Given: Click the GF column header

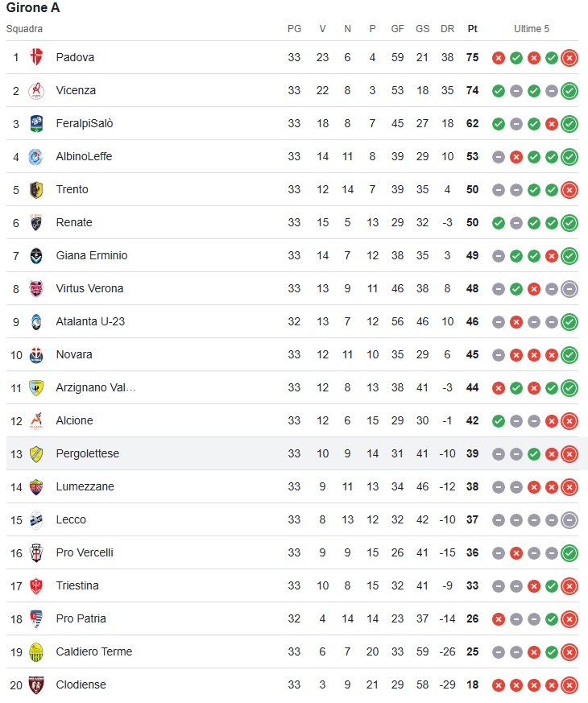Looking at the screenshot, I should [x=397, y=29].
